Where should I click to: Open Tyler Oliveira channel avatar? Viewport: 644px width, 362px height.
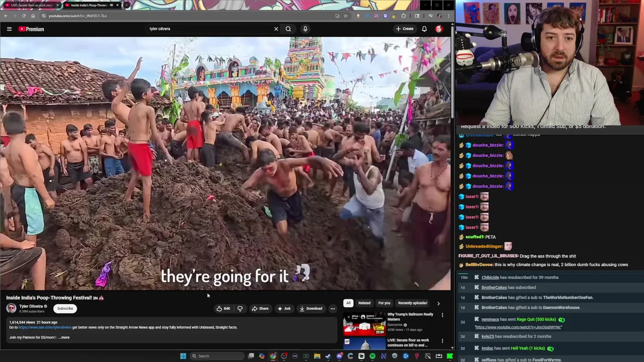click(x=11, y=308)
